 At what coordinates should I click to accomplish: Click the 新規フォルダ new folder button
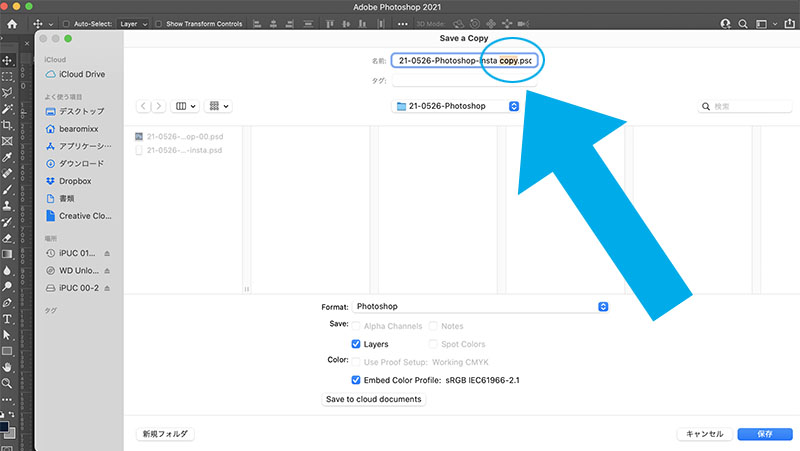click(x=165, y=434)
